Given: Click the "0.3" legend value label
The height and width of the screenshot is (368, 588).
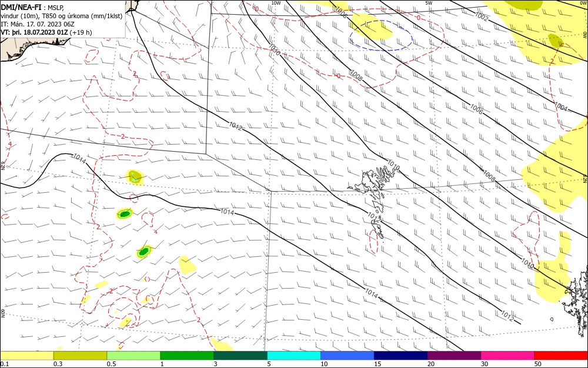Looking at the screenshot, I should [58, 364].
